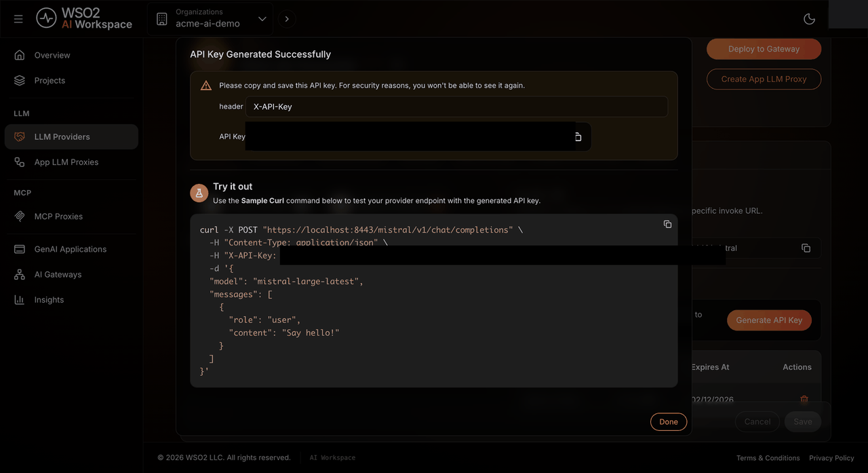Open the hamburger navigation menu
The image size is (868, 473).
[x=18, y=19]
